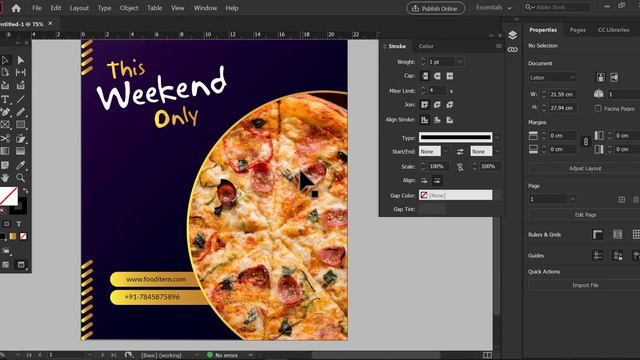Screen dimensions: 640x360
Task: Select the Rectangle tool
Action: pos(20,125)
